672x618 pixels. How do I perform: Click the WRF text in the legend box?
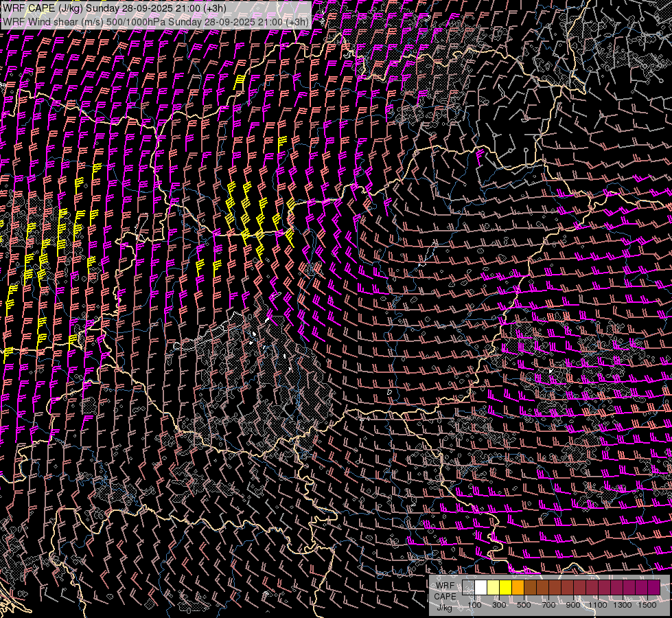point(445,585)
